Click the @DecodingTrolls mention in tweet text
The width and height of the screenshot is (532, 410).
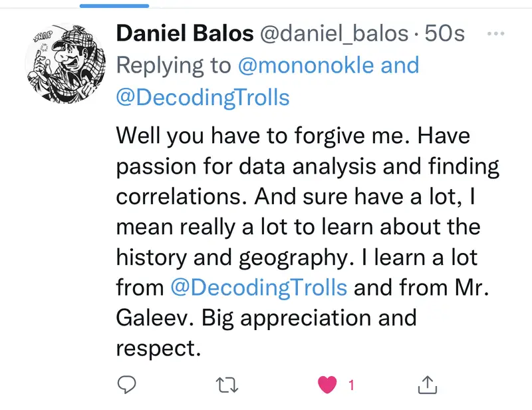coord(259,287)
